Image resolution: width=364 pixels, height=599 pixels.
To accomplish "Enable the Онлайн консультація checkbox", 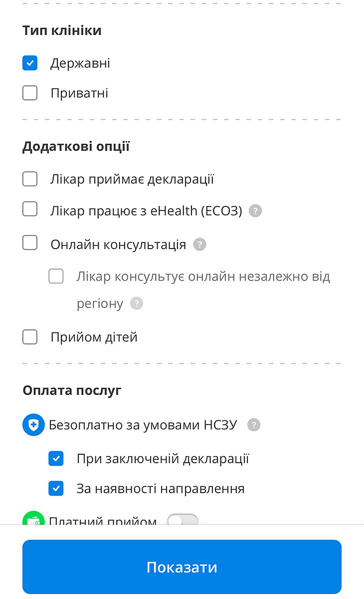I will coord(30,243).
